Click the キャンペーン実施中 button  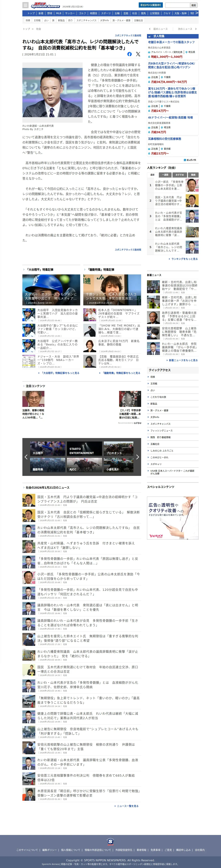click(151, 5)
